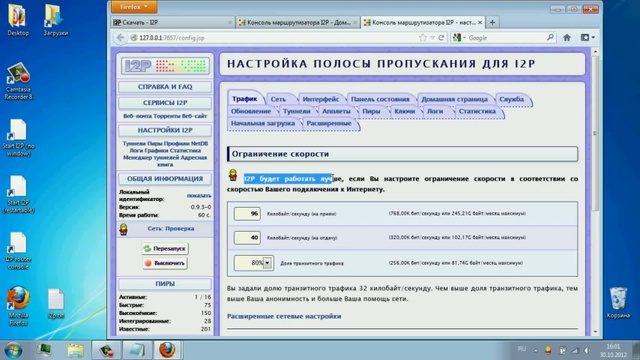Click the I2P logo in sidebar
This screenshot has height=360, width=640.
(165, 66)
